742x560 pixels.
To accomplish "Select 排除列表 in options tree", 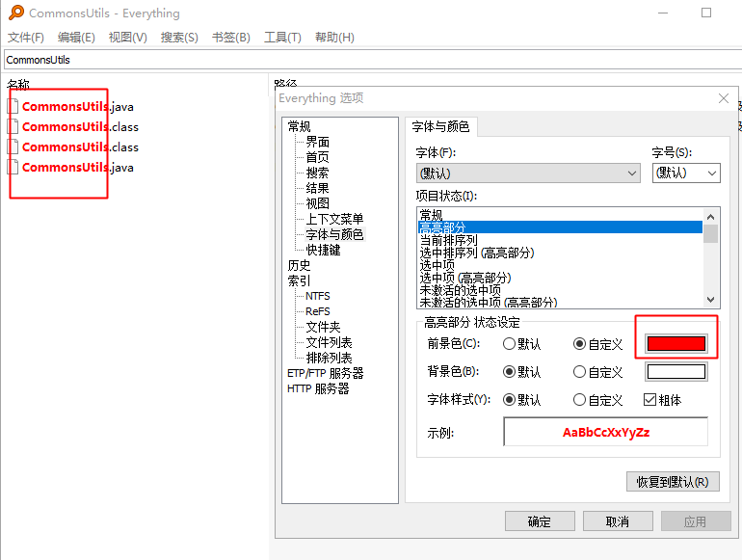I will tap(329, 358).
